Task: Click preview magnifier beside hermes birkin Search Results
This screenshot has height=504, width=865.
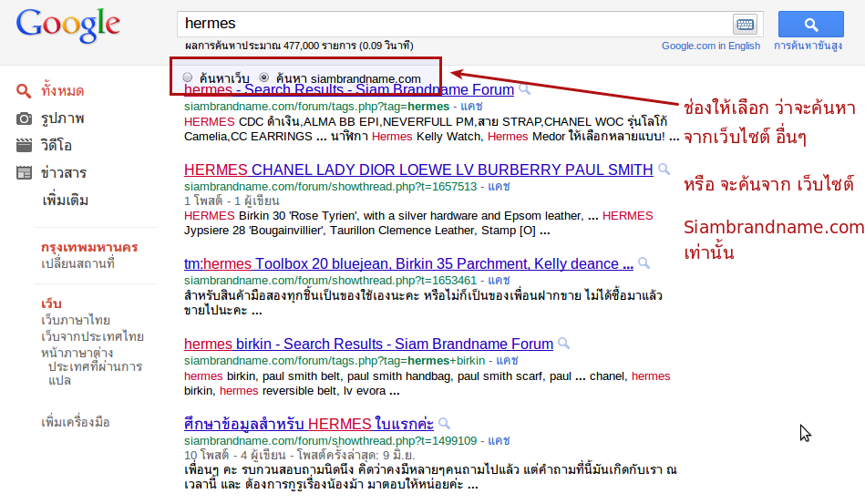Action: (564, 344)
